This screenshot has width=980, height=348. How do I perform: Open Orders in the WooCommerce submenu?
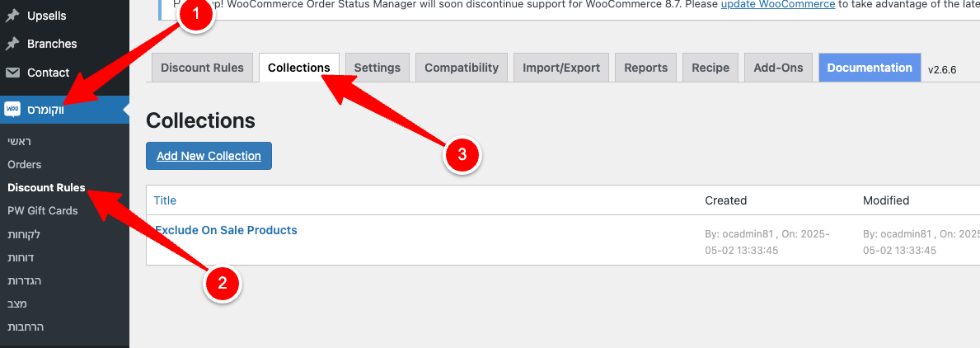coord(24,164)
